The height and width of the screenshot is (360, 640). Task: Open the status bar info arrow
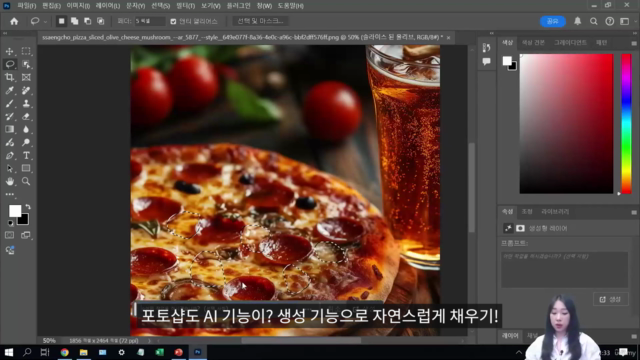[149, 340]
